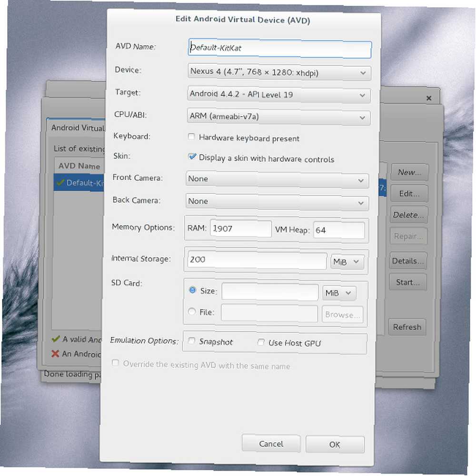The image size is (476, 476).
Task: Click Edit button in AVD Manager window
Action: pos(409,194)
